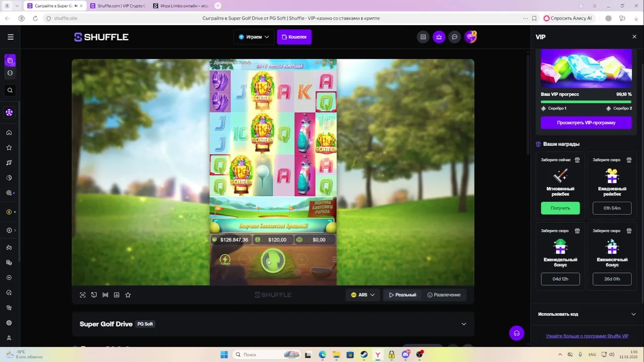This screenshot has width=644, height=362.
Task: Open Steam from the taskbar
Action: coord(363,354)
